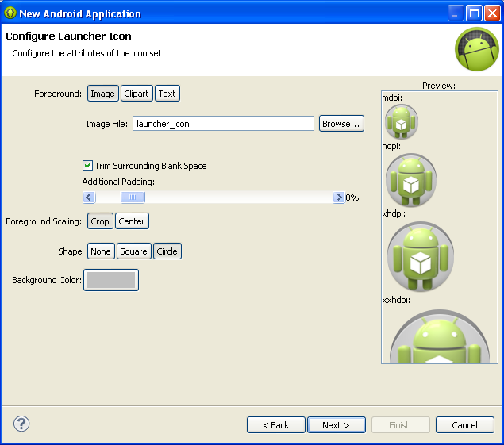Choose Crop foreground scaling
Screen dimensions: 504x445
pos(100,221)
